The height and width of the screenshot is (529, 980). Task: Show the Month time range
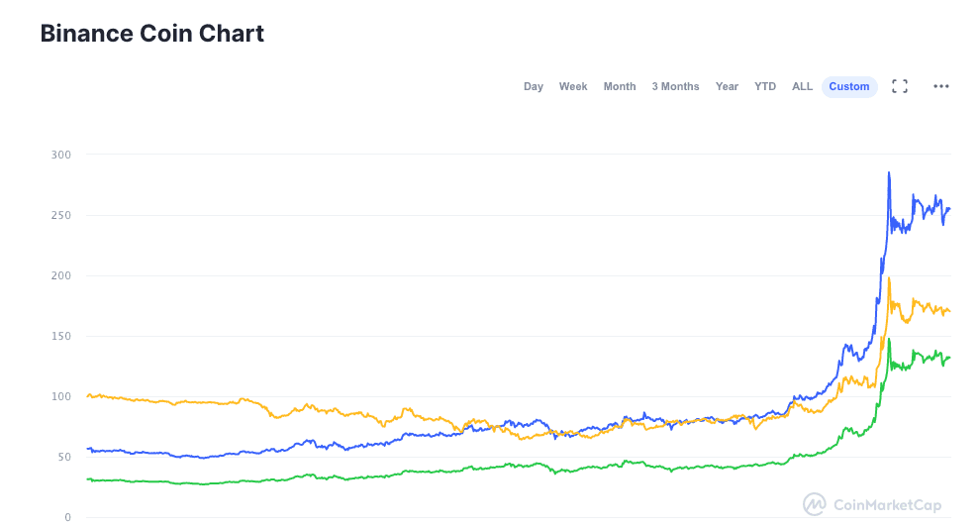620,86
